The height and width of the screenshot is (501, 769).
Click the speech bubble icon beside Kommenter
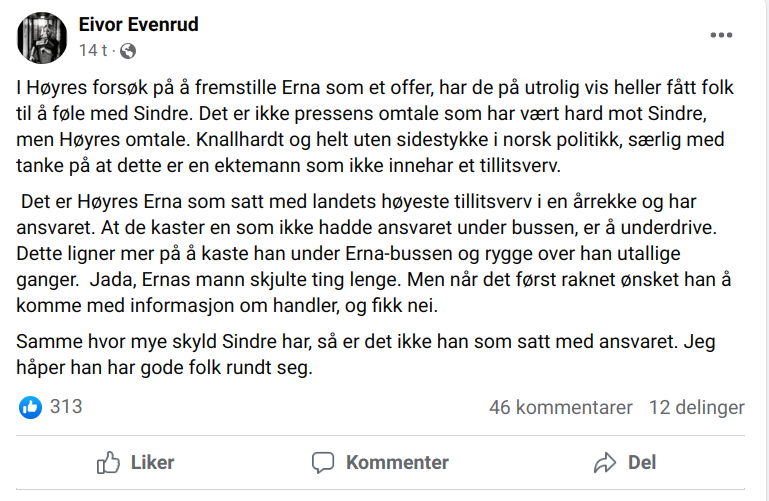(322, 462)
